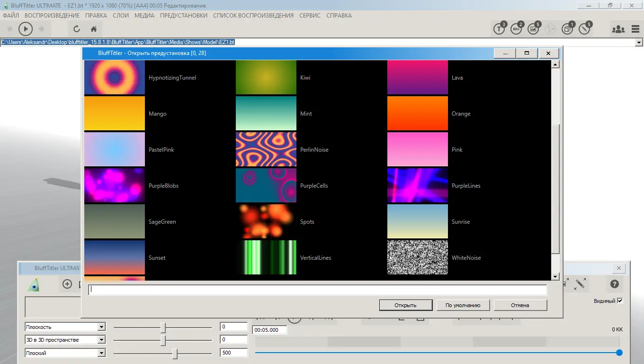
Task: Open the hamburger menu icon
Action: click(x=635, y=29)
